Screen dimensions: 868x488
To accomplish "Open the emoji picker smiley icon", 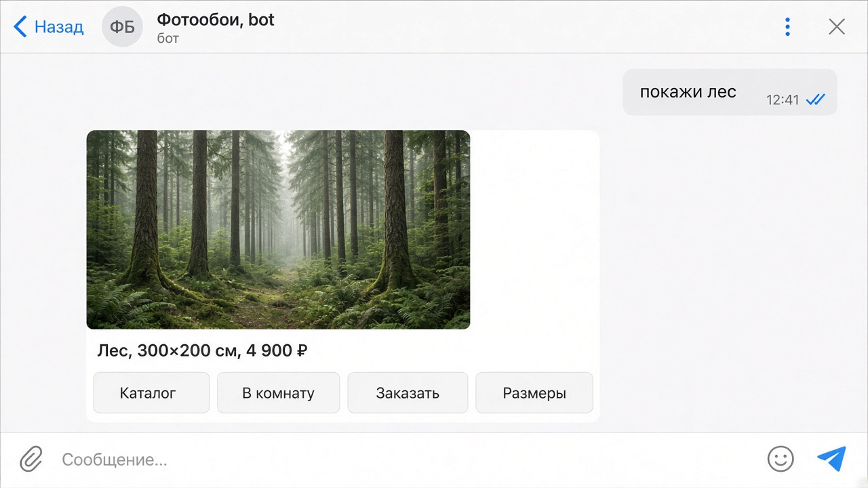I will click(781, 459).
